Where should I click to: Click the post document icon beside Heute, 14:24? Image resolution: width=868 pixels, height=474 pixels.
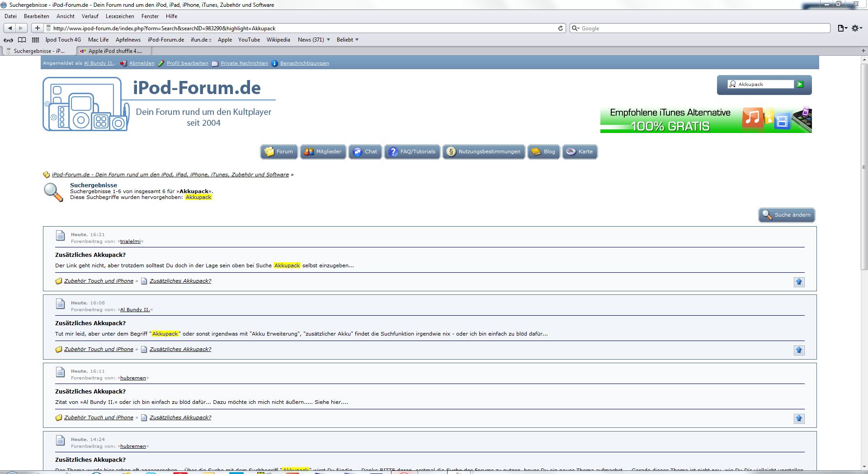60,441
